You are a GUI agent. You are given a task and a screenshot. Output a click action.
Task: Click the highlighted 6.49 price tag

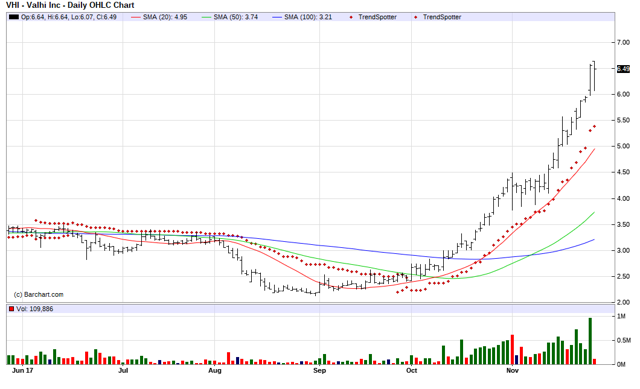(623, 69)
